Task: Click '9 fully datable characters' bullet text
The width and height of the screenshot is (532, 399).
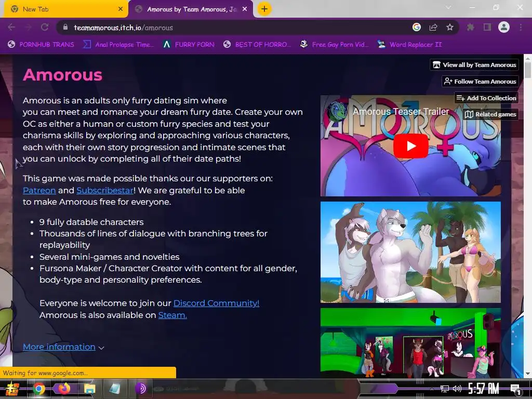Action: pos(91,222)
